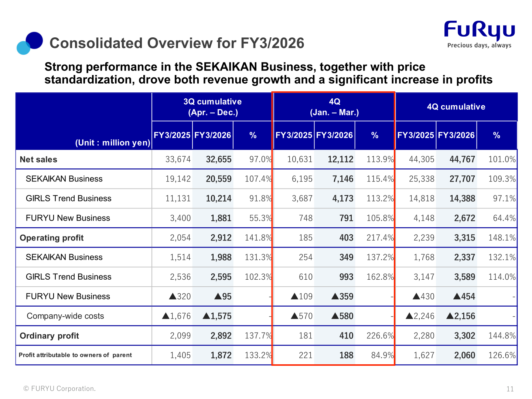Click the company-wide cost ▲2,156
The width and height of the screenshot is (532, 399).
tap(461, 316)
